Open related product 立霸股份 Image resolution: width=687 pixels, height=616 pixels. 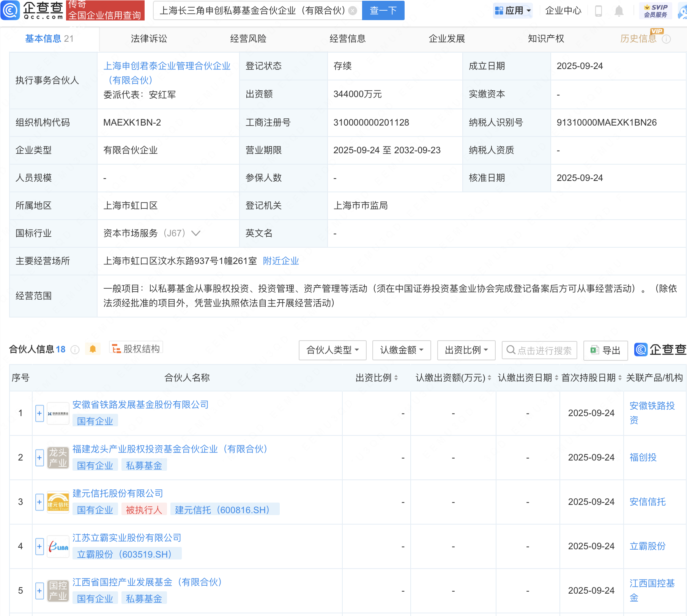pyautogui.click(x=648, y=546)
